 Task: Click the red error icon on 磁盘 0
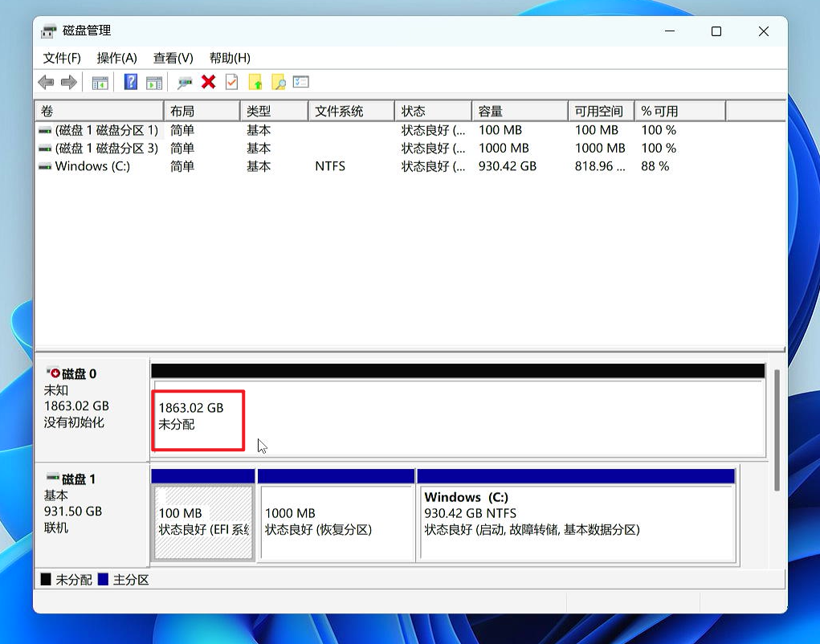point(53,373)
